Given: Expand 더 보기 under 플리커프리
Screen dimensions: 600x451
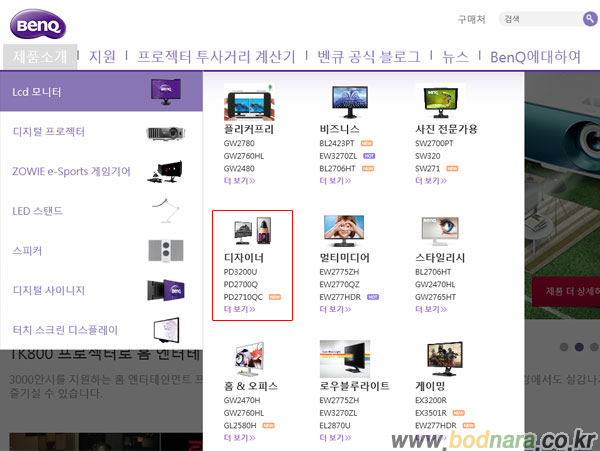Looking at the screenshot, I should click(x=240, y=181).
